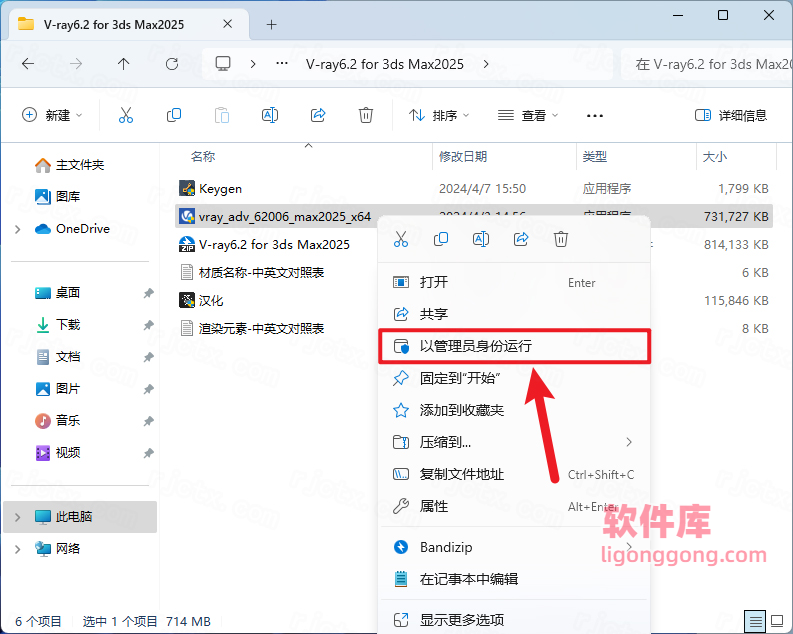Viewport: 793px width, 634px height.
Task: Open the toolbar see-more ellipsis menu
Action: click(x=595, y=116)
